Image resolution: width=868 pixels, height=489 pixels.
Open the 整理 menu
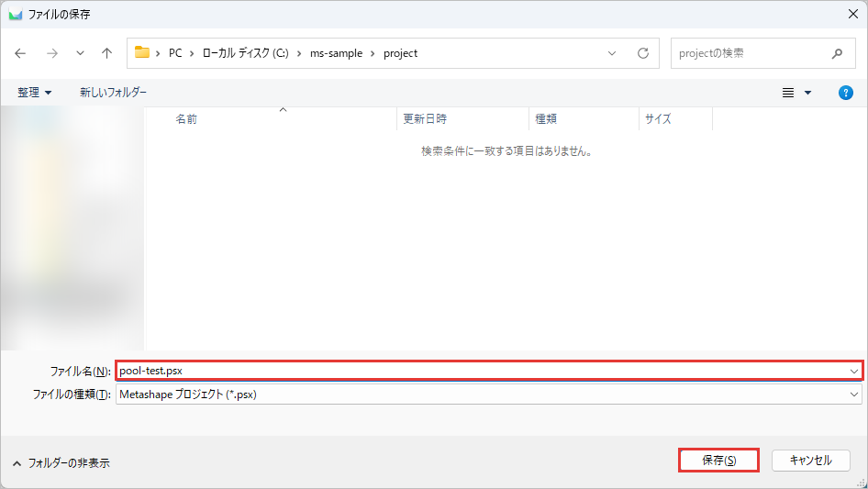[x=34, y=93]
